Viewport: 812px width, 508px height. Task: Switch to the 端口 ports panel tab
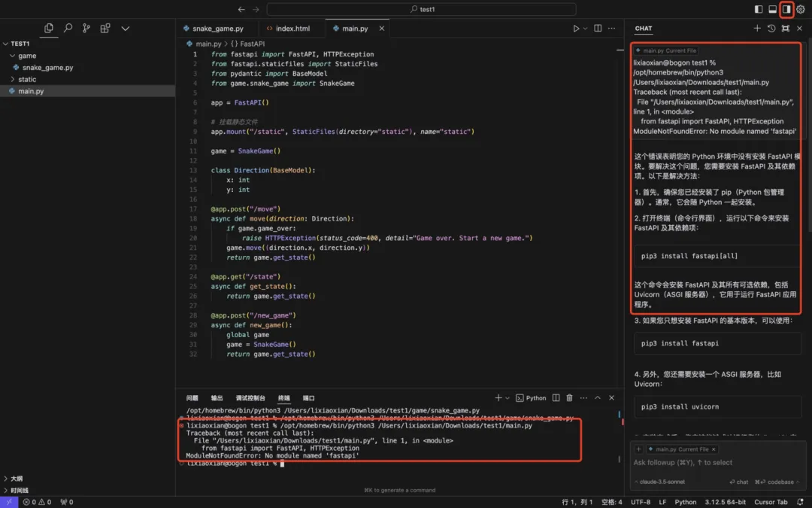(309, 398)
